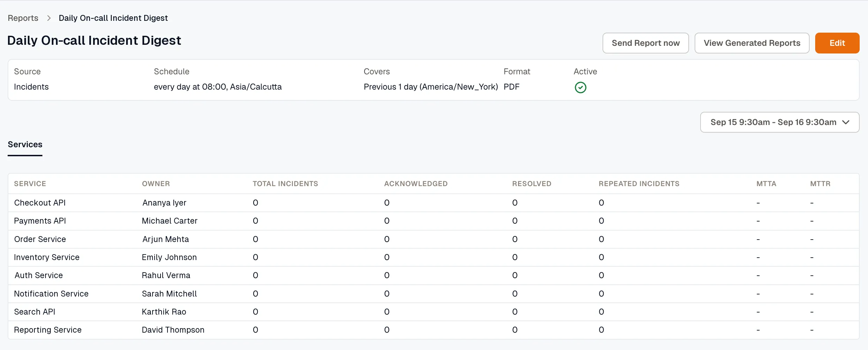Sort by OWNER column header
The image size is (868, 350).
(156, 184)
